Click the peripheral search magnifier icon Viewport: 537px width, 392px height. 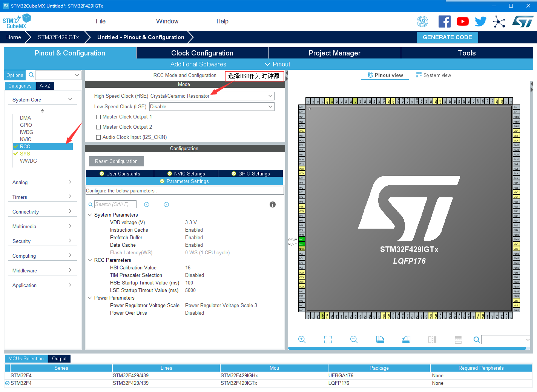31,75
